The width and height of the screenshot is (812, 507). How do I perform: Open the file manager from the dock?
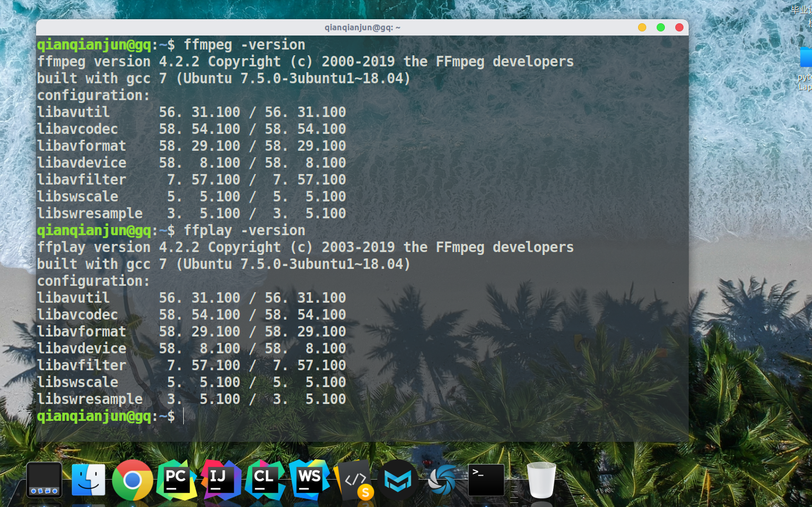(x=88, y=480)
